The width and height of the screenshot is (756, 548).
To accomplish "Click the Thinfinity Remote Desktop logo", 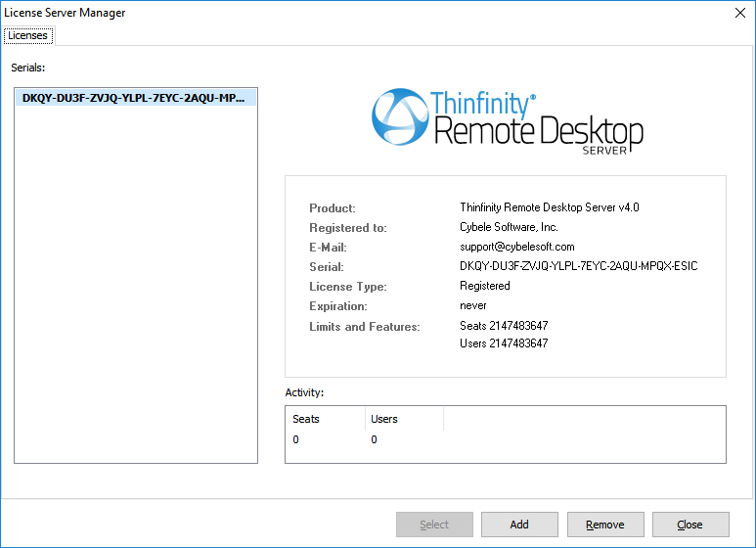I will coord(508,121).
